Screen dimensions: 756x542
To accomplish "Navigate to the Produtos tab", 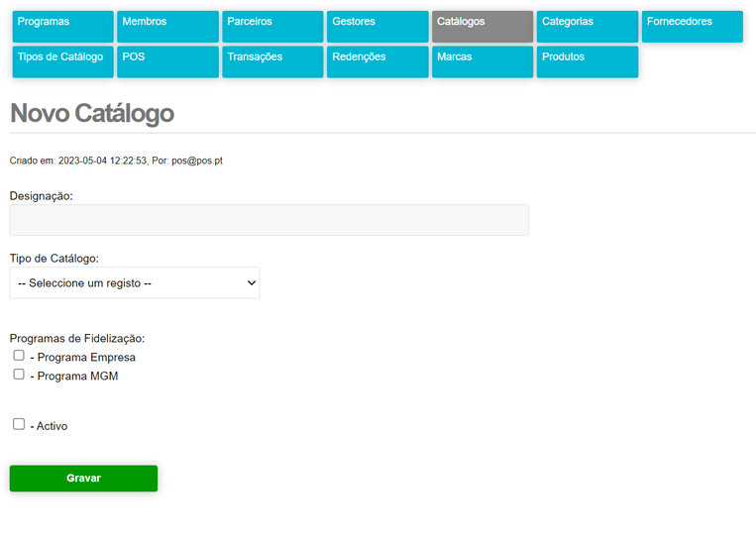I will pyautogui.click(x=587, y=61).
